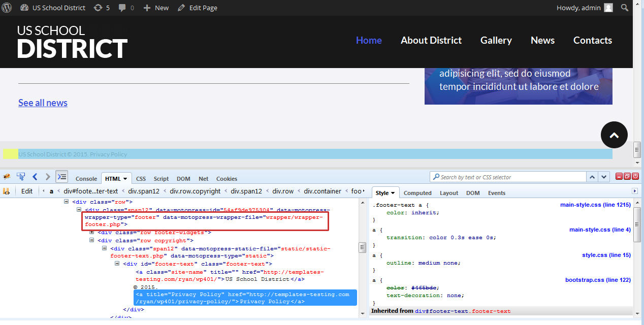Switch to the Net panel tab
Screen dimensions: 644x325
pos(204,179)
